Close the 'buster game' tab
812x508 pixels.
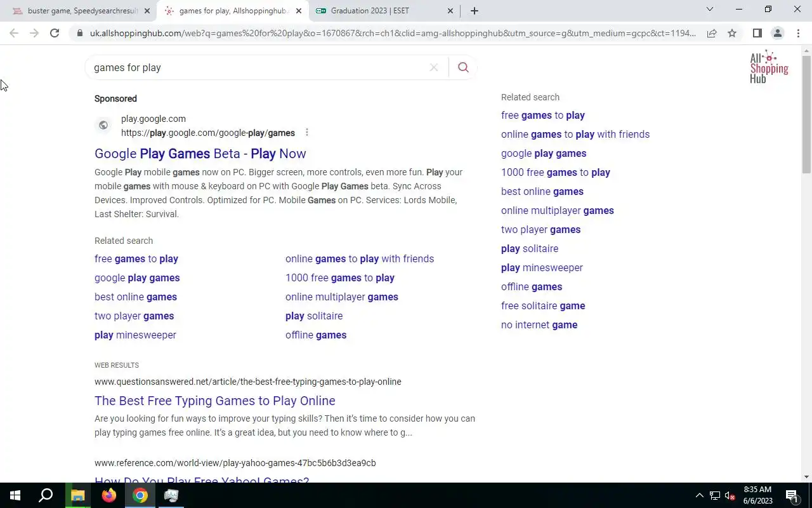coord(147,11)
